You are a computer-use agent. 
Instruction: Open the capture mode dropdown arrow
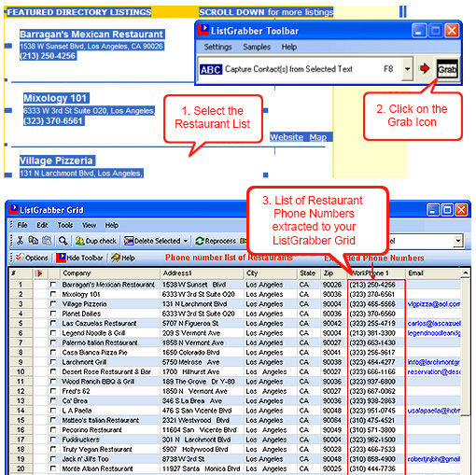407,69
